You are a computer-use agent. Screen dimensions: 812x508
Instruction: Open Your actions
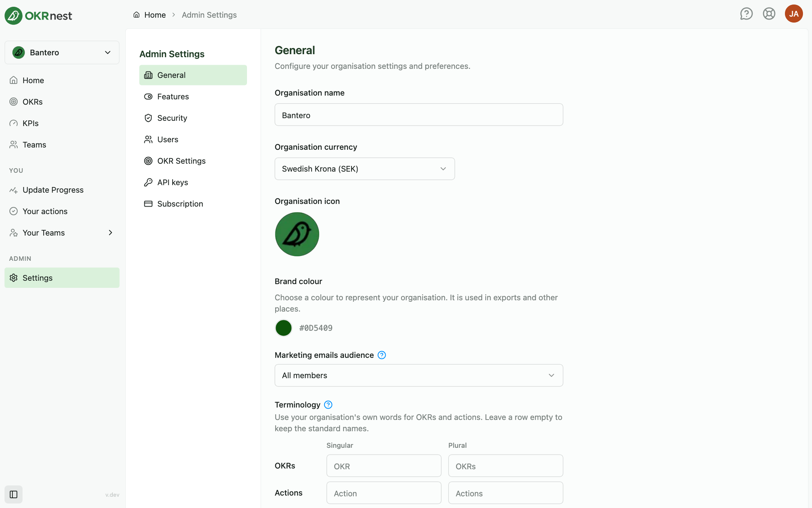tap(62, 211)
